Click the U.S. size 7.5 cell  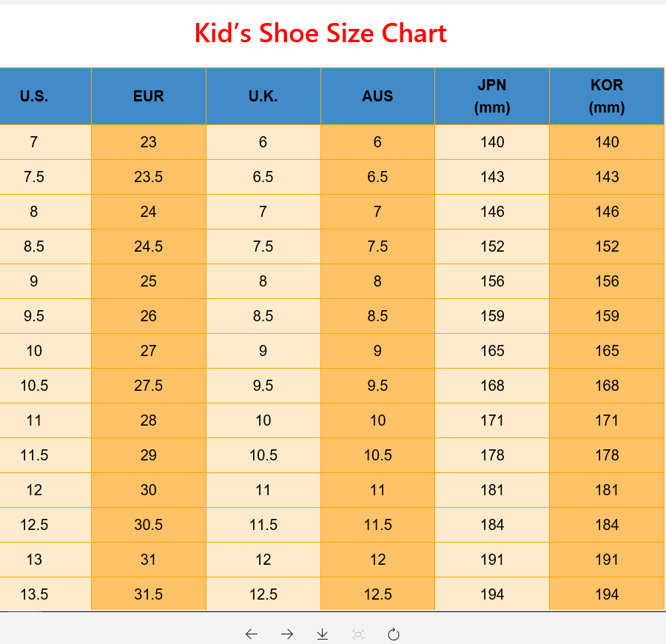34,177
